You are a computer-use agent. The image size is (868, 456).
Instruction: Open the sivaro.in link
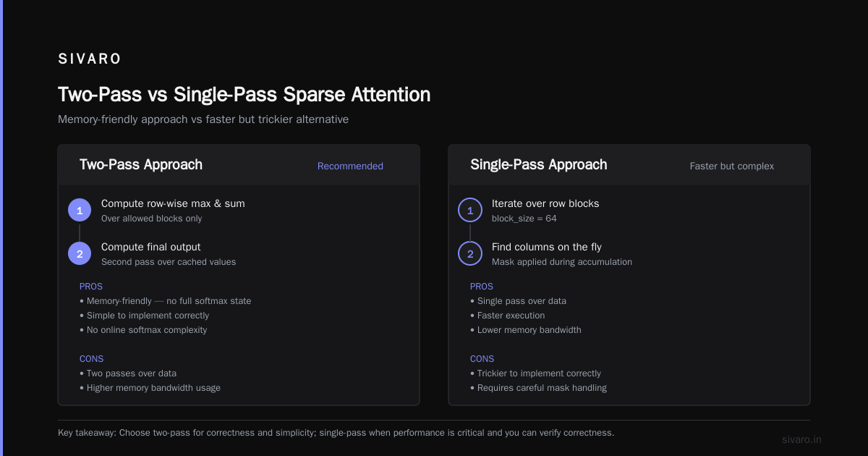(x=801, y=439)
